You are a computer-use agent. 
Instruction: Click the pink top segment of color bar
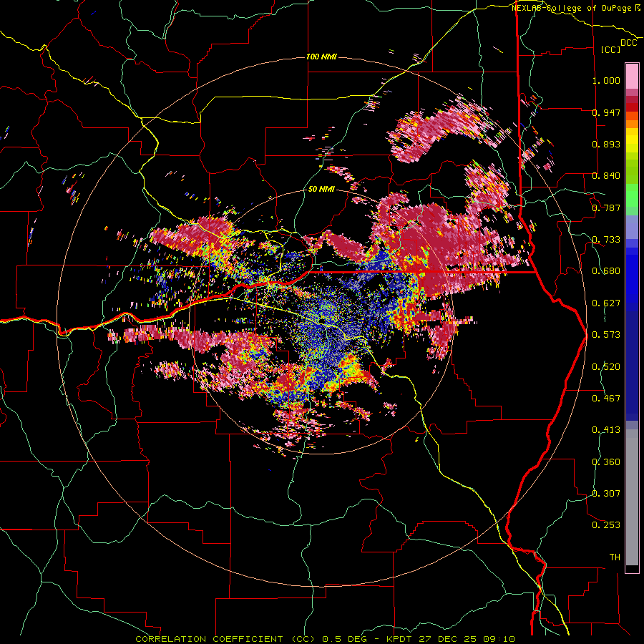632,77
